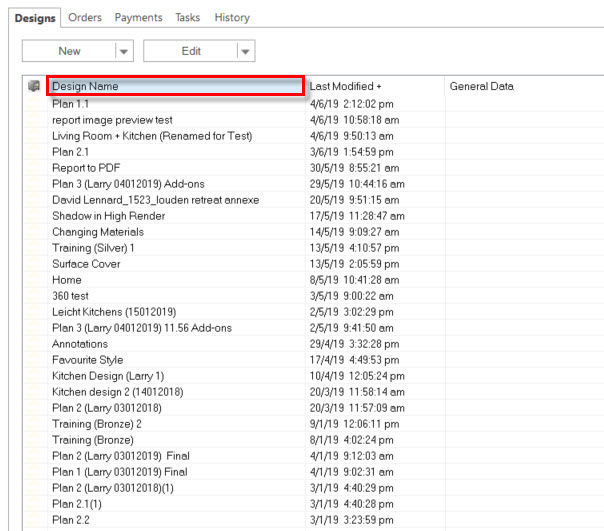Select the 'Plan 2.2' design

click(70, 520)
